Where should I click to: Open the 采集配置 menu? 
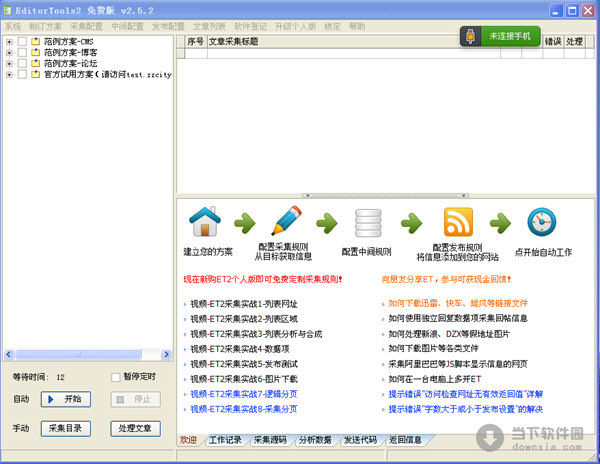click(86, 26)
